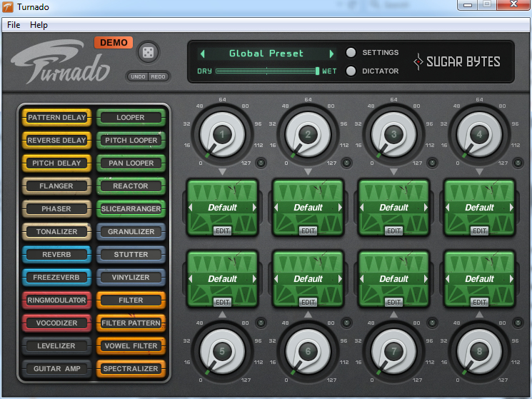532x399 pixels.
Task: Toggle the small LED above knob 8
Action: (518, 323)
